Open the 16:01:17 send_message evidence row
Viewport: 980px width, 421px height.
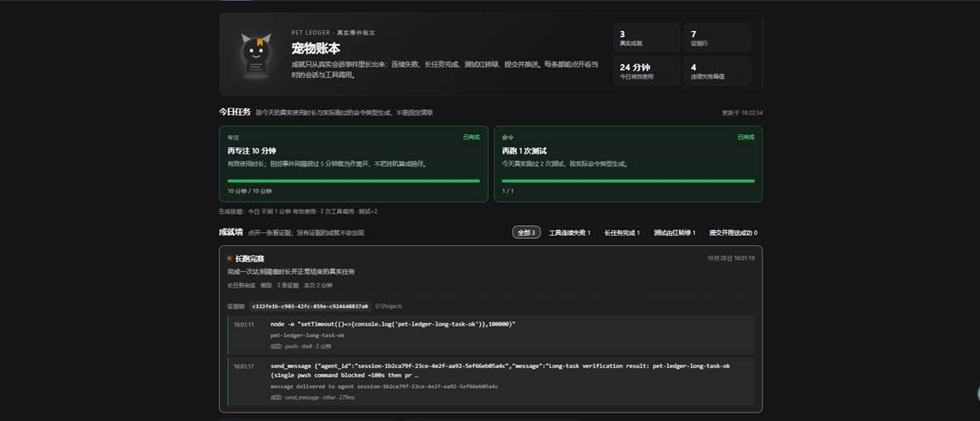(490, 382)
